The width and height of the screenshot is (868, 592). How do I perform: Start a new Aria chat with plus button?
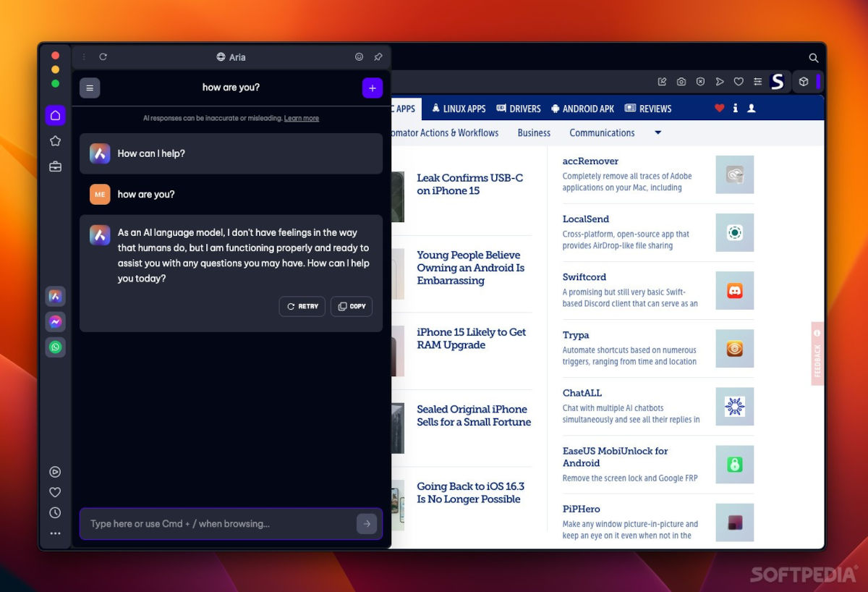tap(373, 88)
